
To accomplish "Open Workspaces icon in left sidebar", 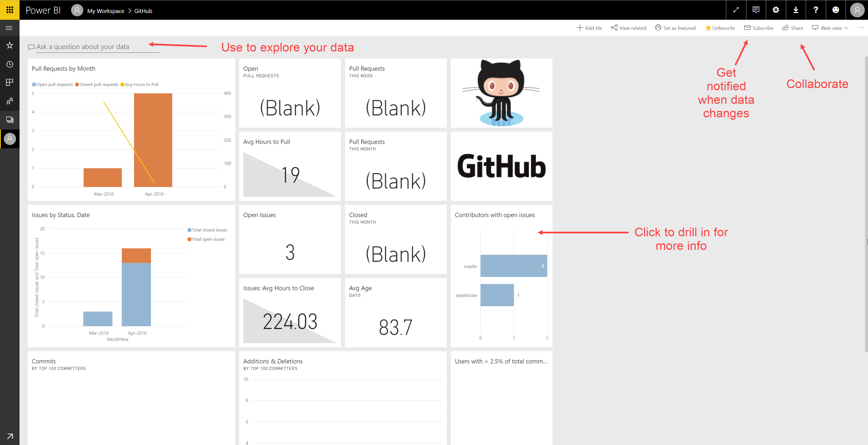I will coord(9,120).
